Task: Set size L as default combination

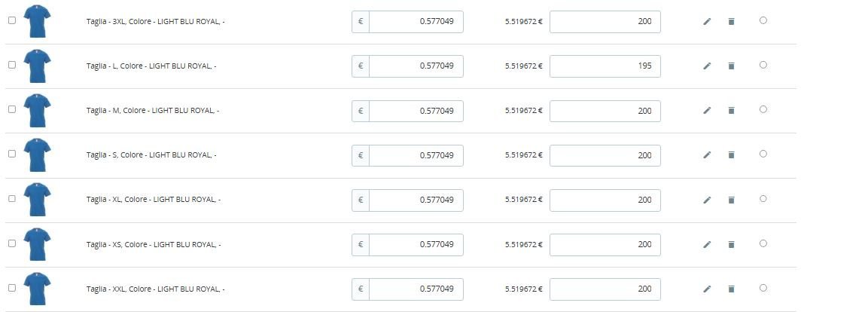Action: tap(763, 65)
